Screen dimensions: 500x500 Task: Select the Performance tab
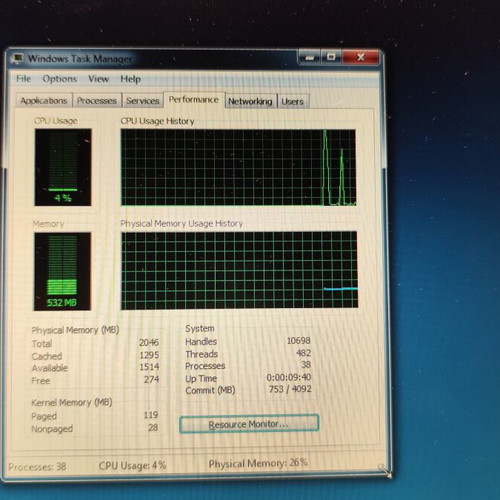click(x=194, y=100)
